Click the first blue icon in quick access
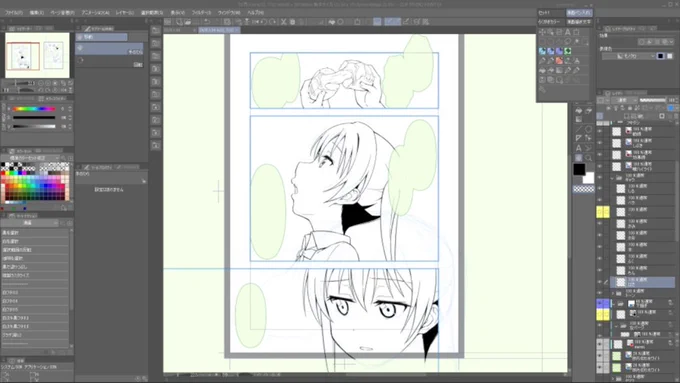This screenshot has width=680, height=383. pyautogui.click(x=542, y=51)
